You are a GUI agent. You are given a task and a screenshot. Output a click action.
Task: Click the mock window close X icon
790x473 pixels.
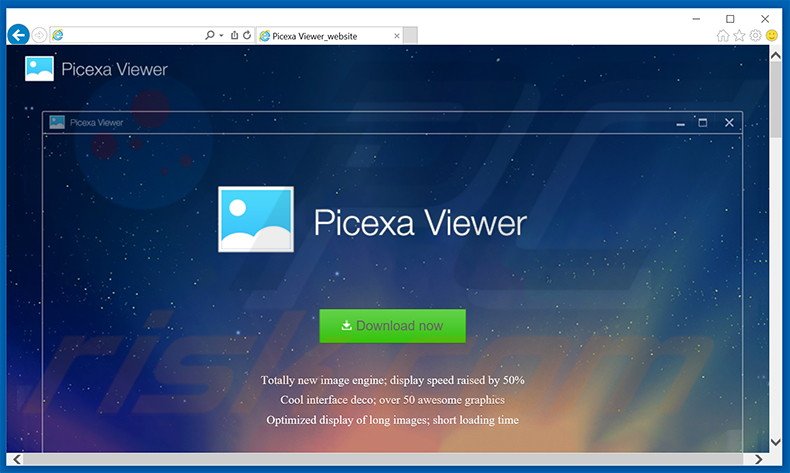(x=729, y=122)
